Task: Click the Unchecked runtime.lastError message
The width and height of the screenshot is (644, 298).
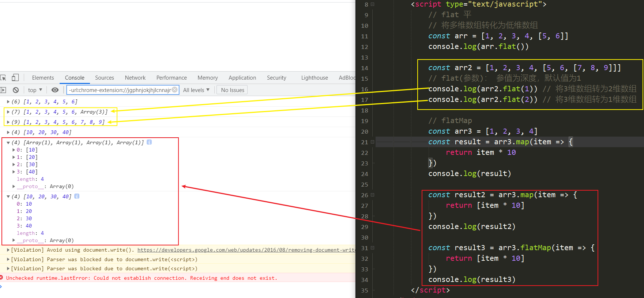Action: [142, 278]
